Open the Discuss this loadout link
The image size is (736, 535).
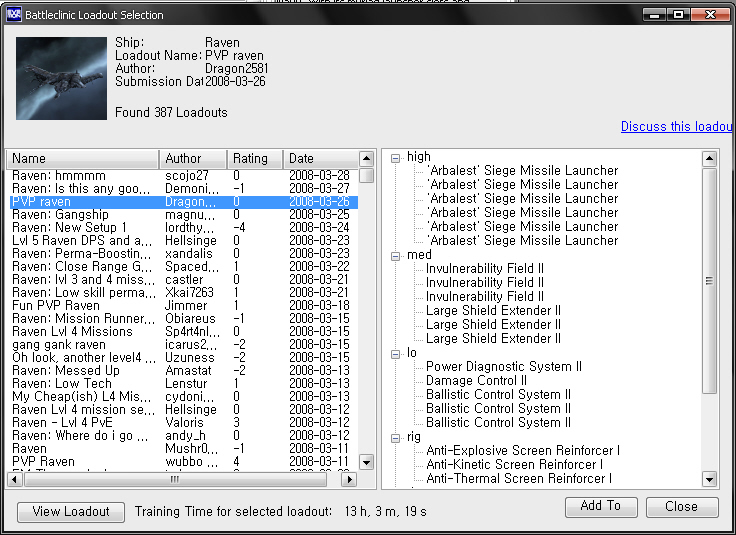click(676, 126)
